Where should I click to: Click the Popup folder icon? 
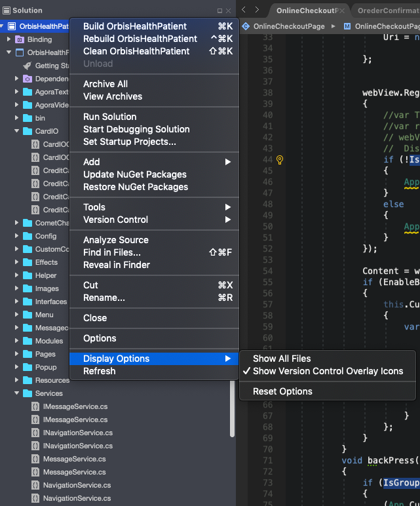(x=28, y=367)
